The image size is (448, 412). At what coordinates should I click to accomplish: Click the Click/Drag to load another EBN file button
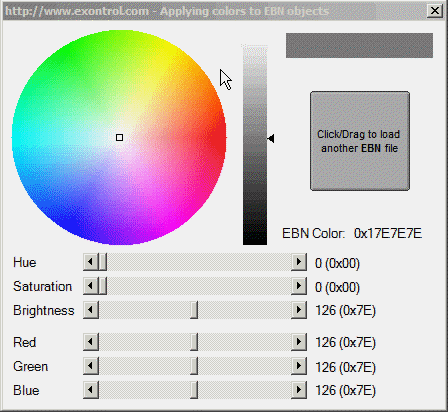click(x=360, y=141)
